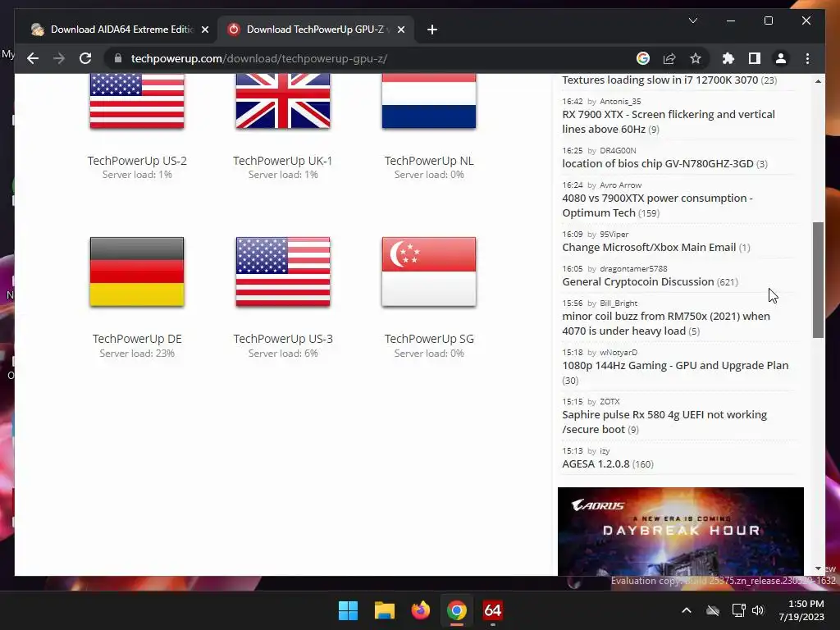View site security lock info

[118, 58]
